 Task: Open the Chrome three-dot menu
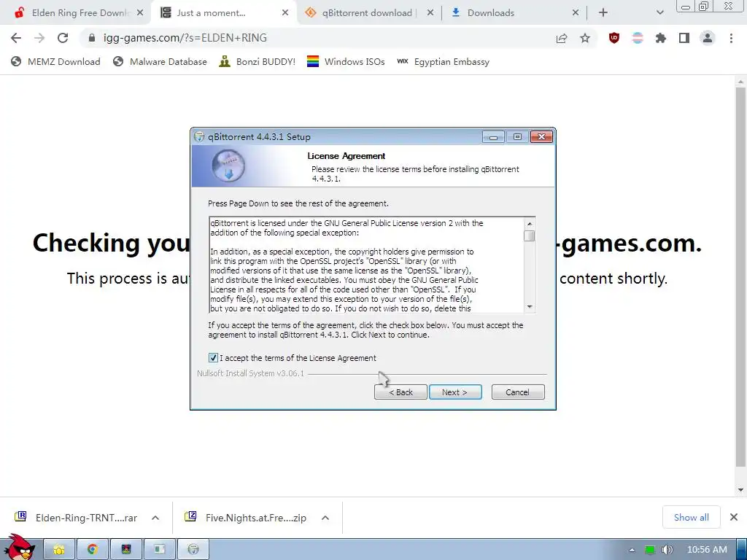click(731, 38)
